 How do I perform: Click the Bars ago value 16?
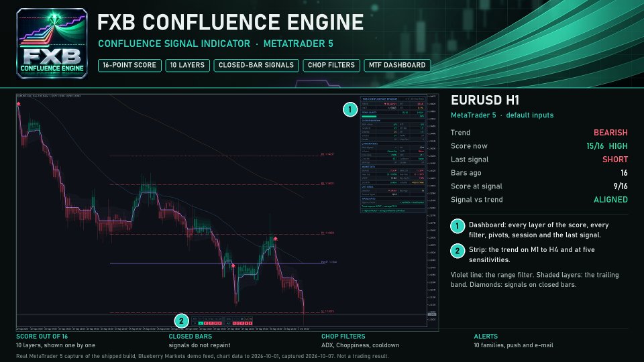point(624,173)
